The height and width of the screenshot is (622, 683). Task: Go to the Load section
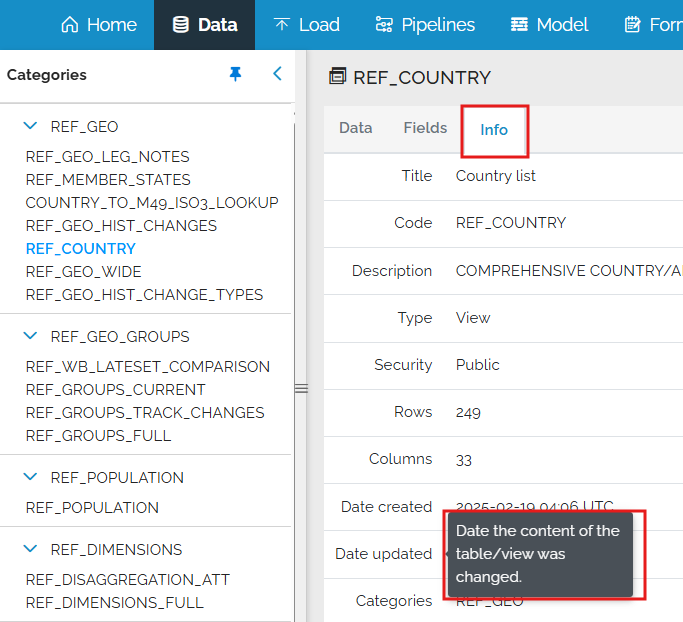point(307,25)
